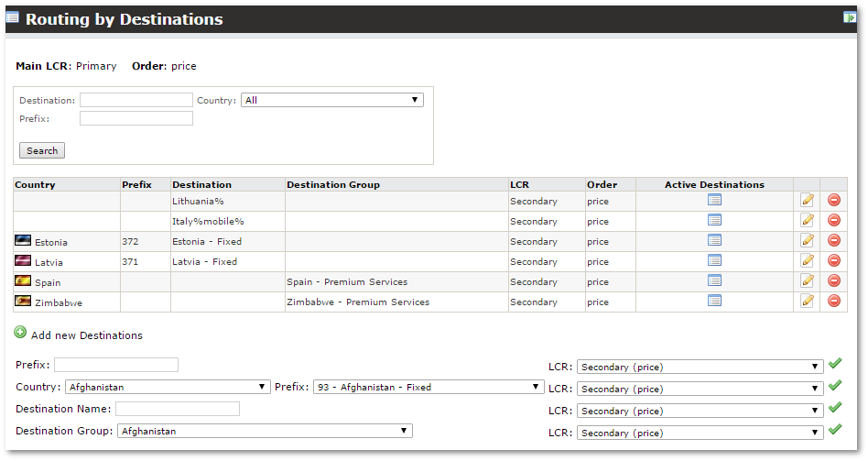Open LCR dropdown beside Destination Name row
The height and width of the screenshot is (461, 868).
700,412
